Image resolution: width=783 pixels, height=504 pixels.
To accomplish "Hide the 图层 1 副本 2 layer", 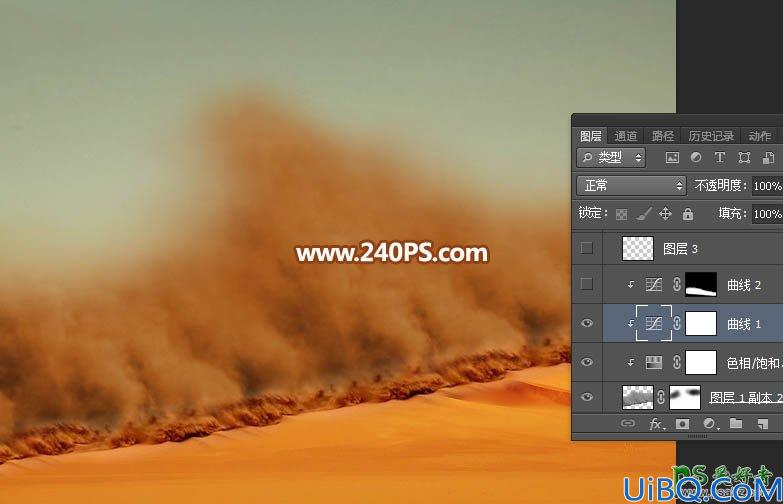I will click(x=587, y=397).
